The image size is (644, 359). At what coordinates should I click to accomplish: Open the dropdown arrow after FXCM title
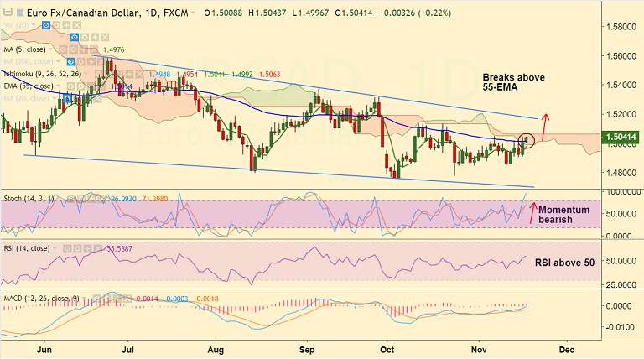click(193, 13)
